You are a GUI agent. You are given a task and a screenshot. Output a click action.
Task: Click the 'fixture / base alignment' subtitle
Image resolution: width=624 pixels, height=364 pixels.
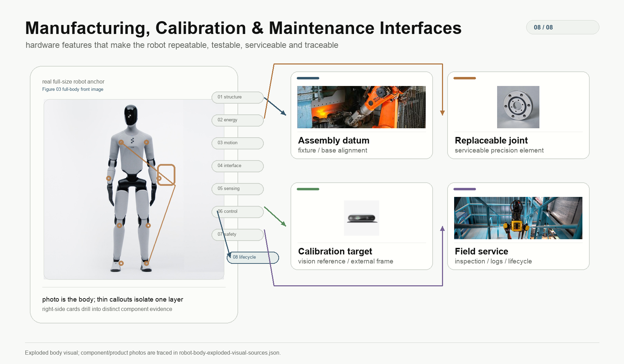[x=332, y=150]
